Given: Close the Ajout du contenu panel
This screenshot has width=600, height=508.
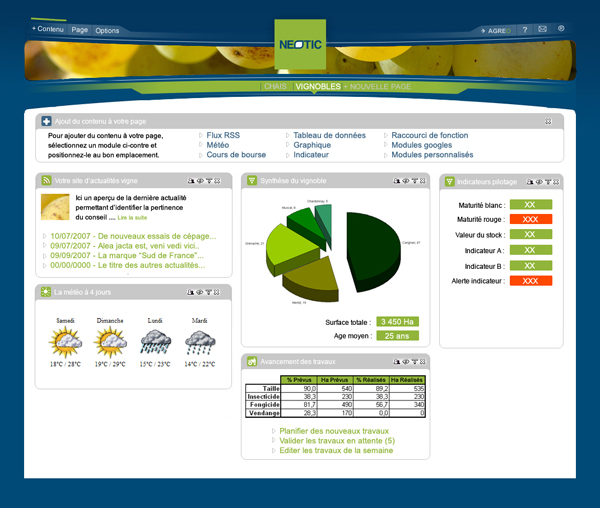Looking at the screenshot, I should 548,121.
